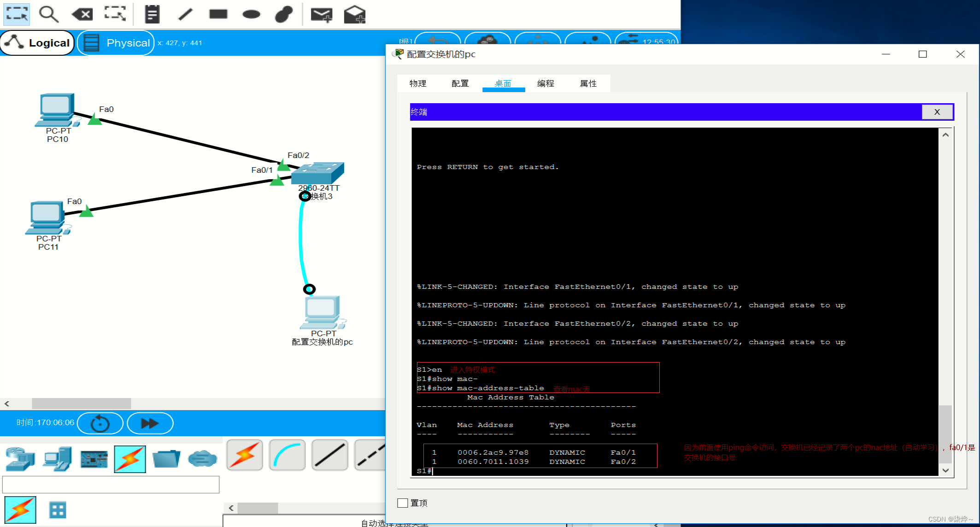Click the Add Complex PDU icon

(x=354, y=15)
